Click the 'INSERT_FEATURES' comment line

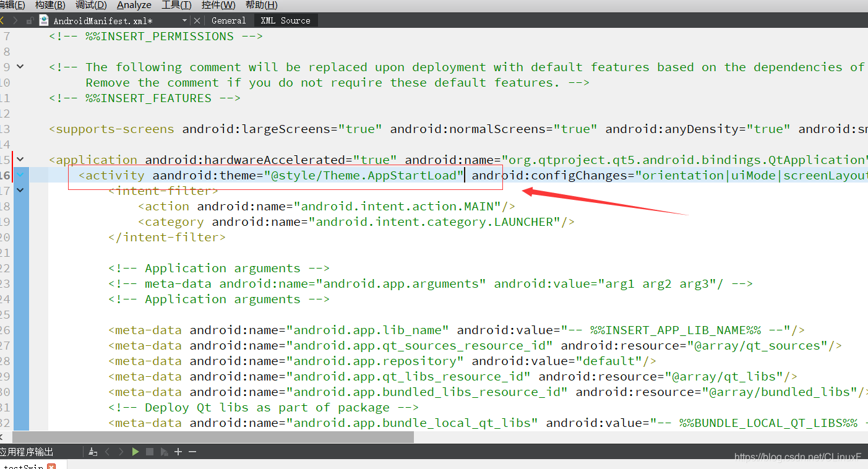(145, 98)
